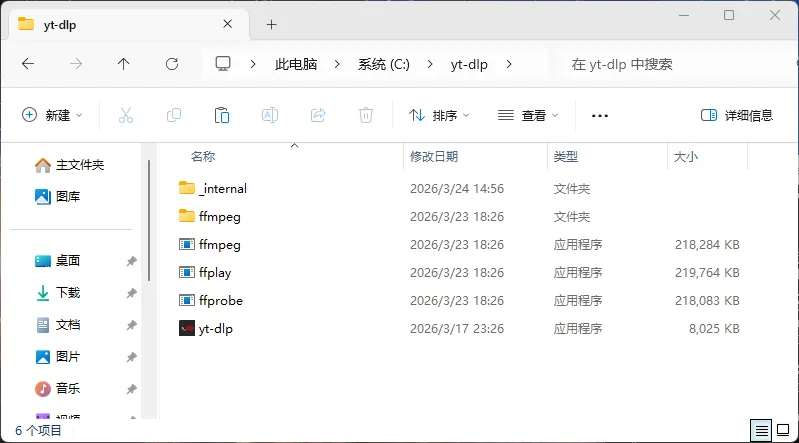Open 桌面 in the sidebar
This screenshot has width=799, height=443.
click(58, 260)
